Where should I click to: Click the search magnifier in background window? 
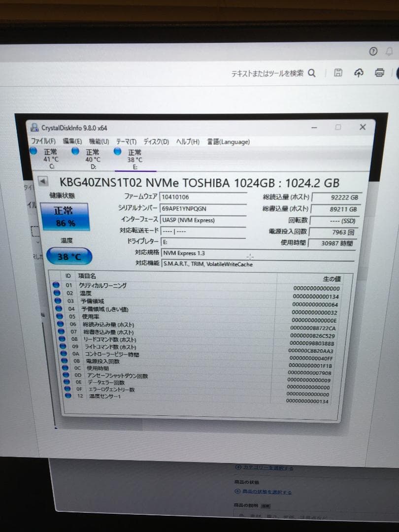(x=312, y=73)
